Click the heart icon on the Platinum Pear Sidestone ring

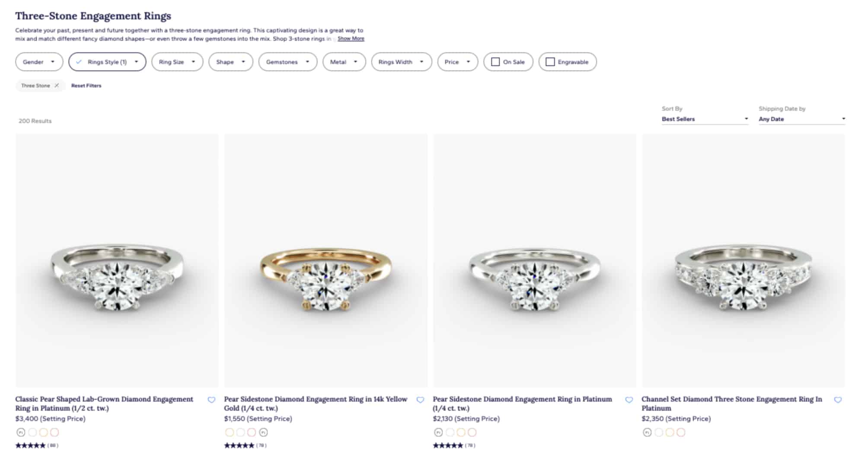tap(629, 400)
